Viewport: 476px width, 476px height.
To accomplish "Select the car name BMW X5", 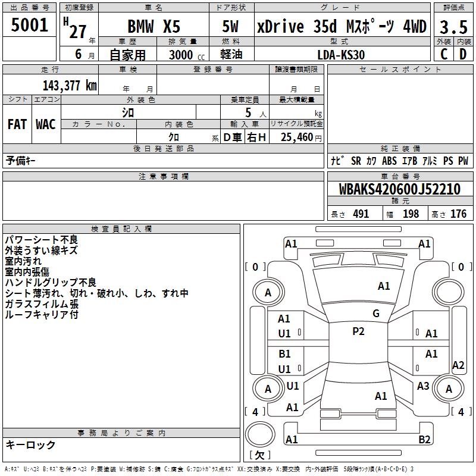I will [x=154, y=26].
